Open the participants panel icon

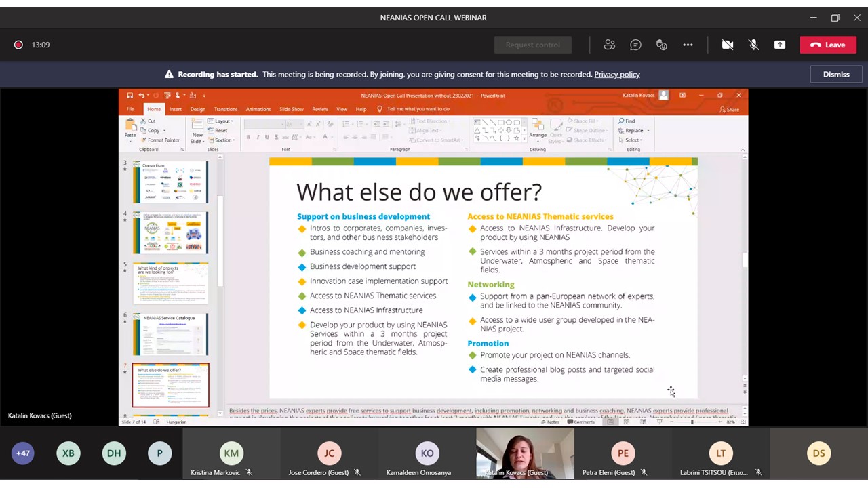(610, 45)
